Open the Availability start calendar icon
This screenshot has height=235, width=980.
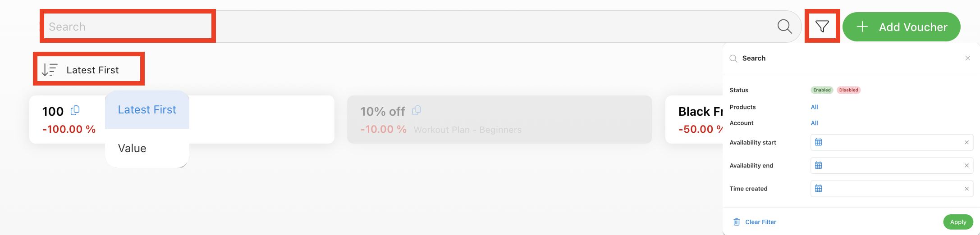point(819,142)
